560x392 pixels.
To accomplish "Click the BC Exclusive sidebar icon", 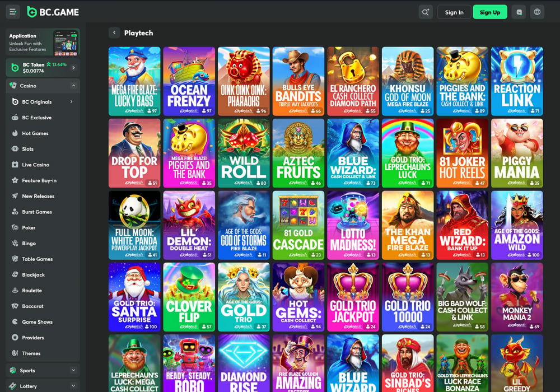I will point(15,118).
